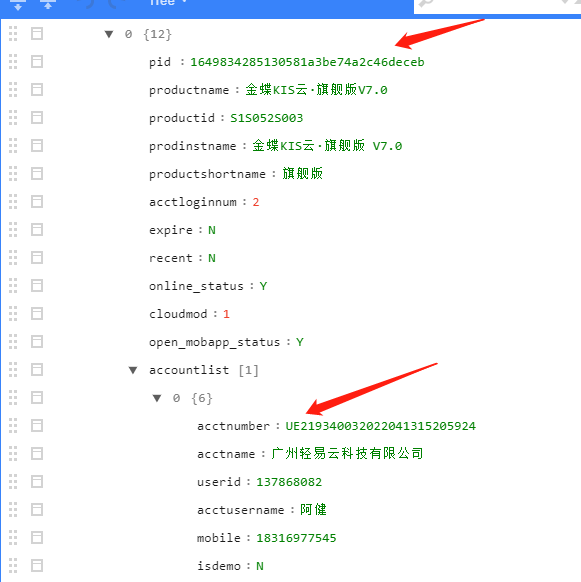Open the context menu button for the acctloginnum row
The height and width of the screenshot is (582, 581).
[x=37, y=202]
